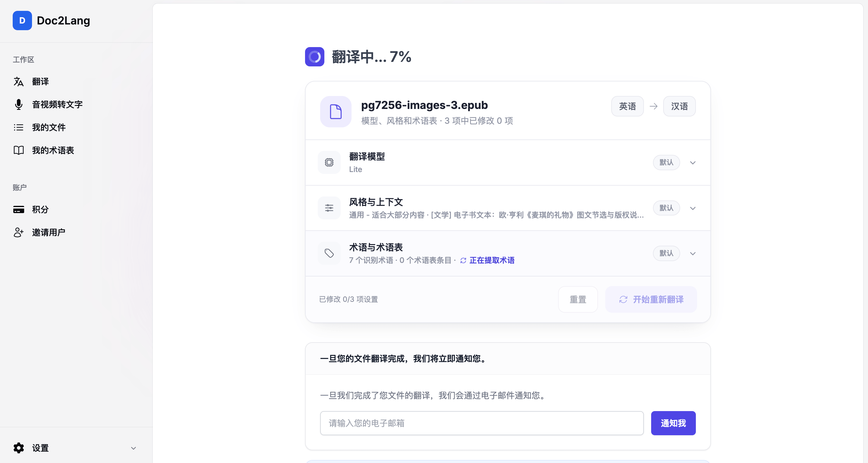Viewport: 868px width, 463px height.
Task: Click the refresh icon in 开始重新翻译
Action: [x=623, y=299]
